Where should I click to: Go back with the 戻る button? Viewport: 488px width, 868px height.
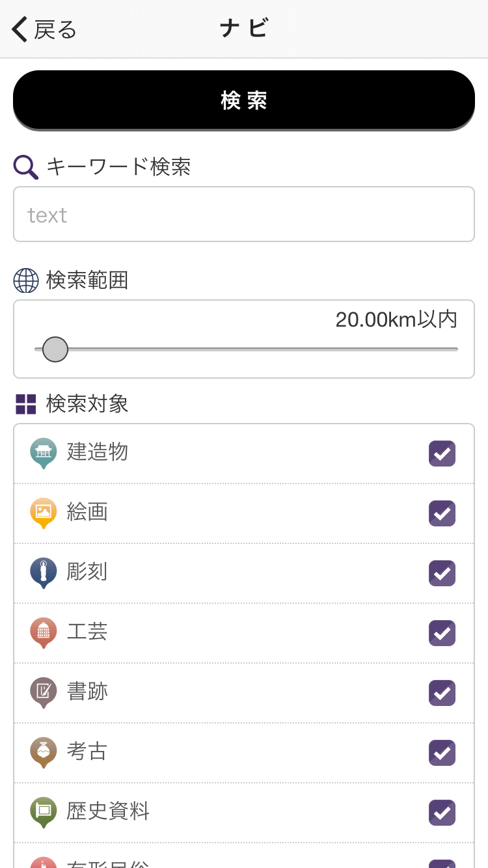click(x=44, y=29)
